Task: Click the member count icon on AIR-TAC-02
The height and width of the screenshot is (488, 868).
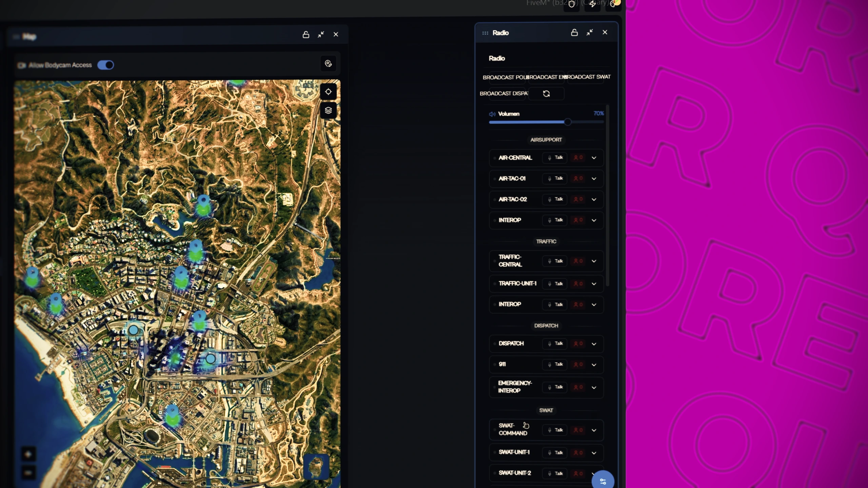Action: (x=578, y=199)
